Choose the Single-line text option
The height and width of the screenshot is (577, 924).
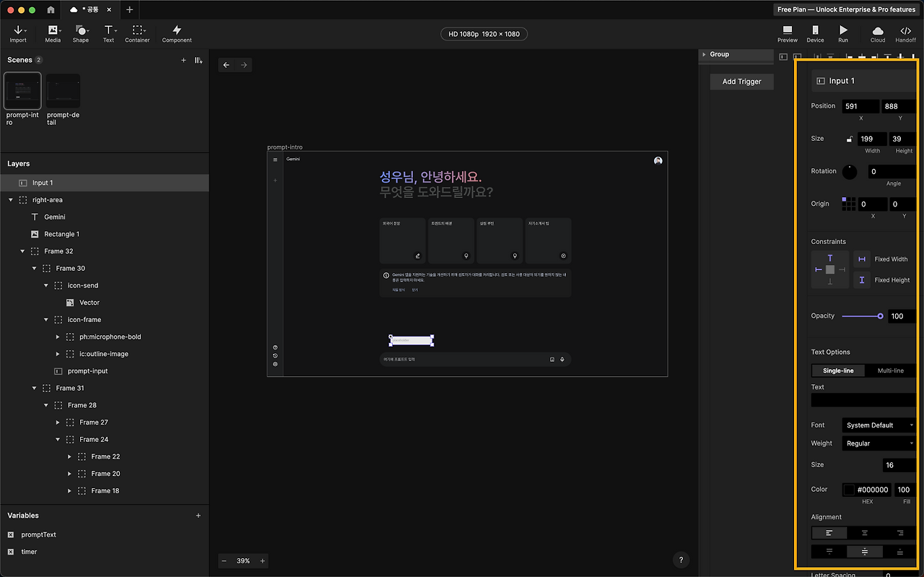point(838,370)
